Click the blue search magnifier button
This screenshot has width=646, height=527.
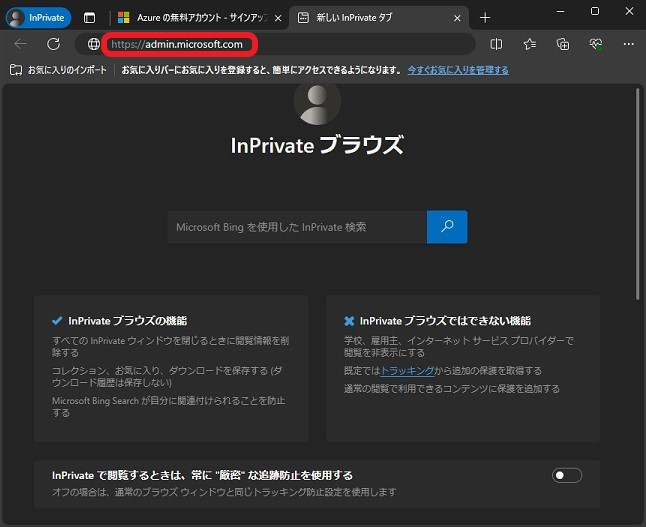pyautogui.click(x=447, y=227)
